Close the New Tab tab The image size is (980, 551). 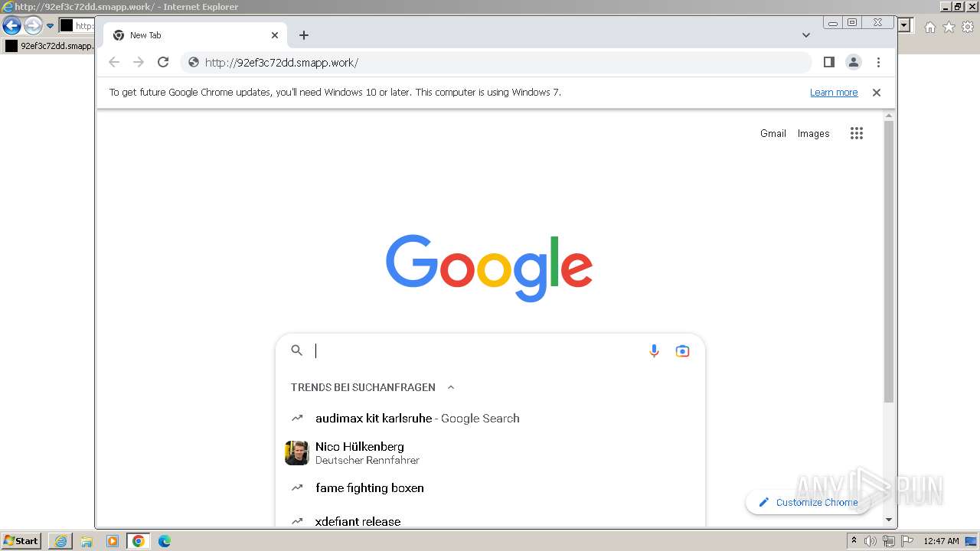275,35
